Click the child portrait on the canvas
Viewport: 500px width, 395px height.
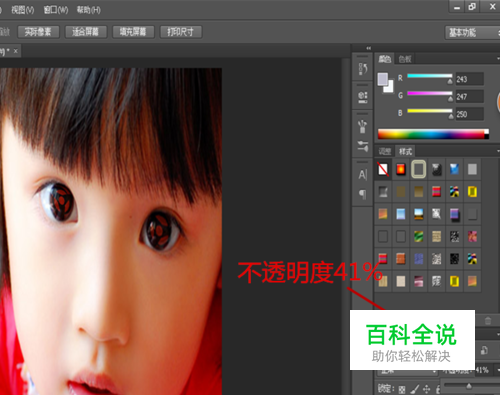pyautogui.click(x=111, y=231)
